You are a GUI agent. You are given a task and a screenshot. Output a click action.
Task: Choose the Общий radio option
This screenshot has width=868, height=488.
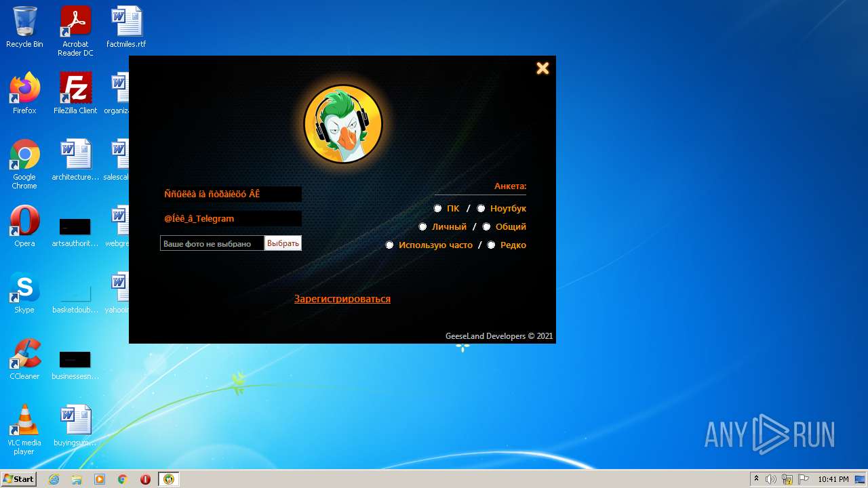486,227
